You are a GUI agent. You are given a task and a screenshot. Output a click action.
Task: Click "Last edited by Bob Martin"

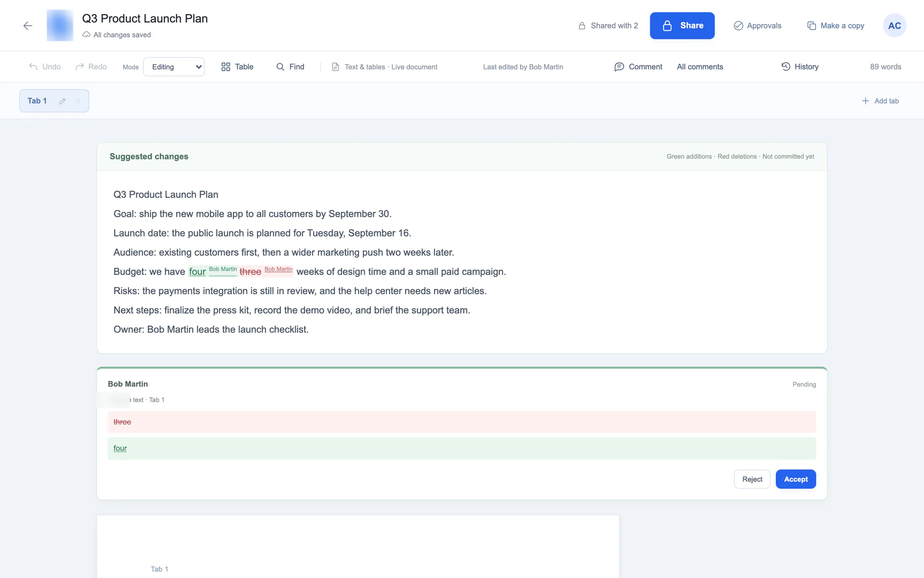click(523, 67)
